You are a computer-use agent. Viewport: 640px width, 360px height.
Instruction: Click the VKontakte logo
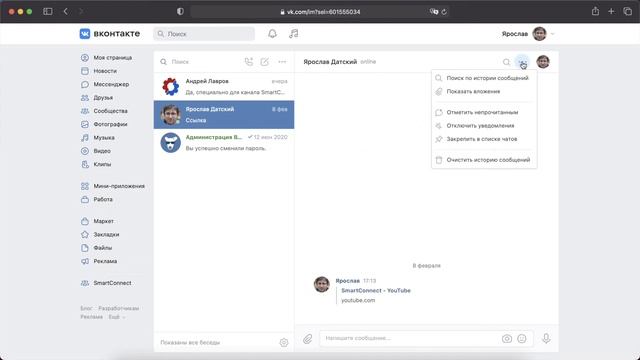click(x=110, y=34)
